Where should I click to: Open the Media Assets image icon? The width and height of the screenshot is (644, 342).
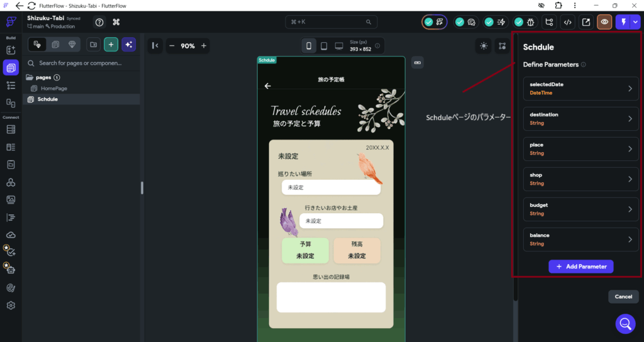point(11,199)
